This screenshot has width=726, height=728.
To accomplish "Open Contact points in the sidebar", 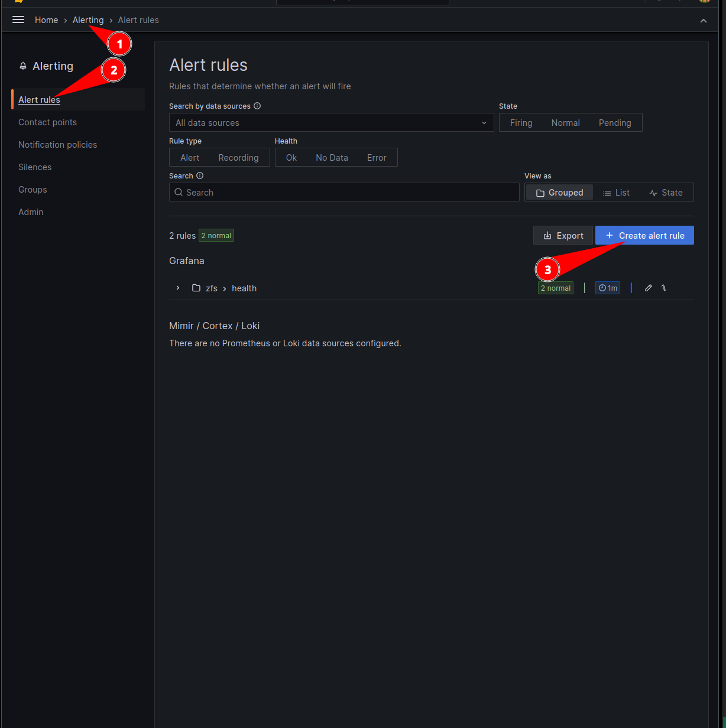I will [x=47, y=122].
